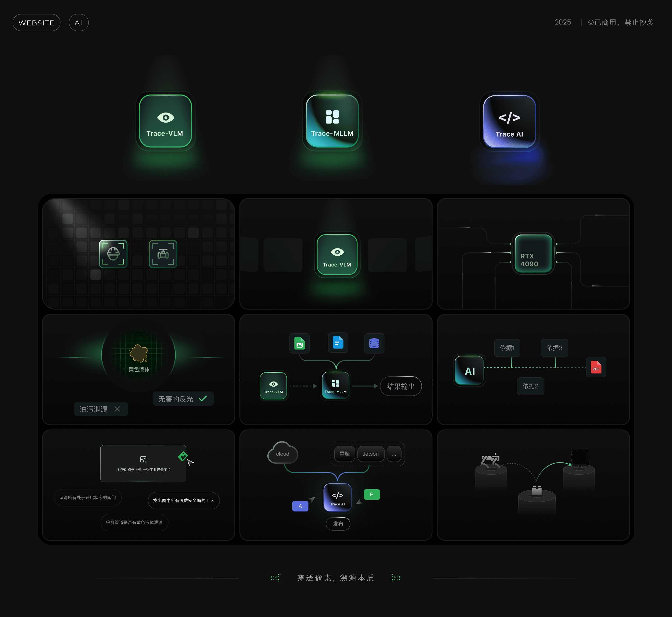Click the green image tag beside cursor
Image resolution: width=672 pixels, height=617 pixels.
(183, 456)
